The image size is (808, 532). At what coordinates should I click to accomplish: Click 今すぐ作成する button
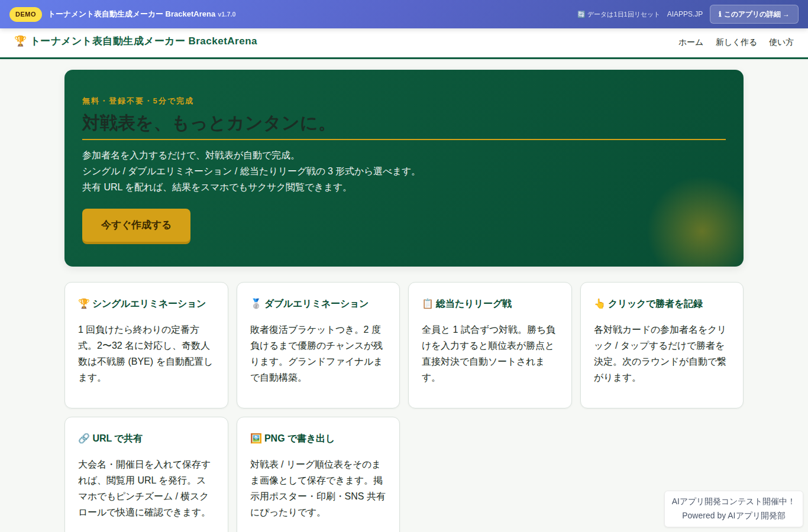click(x=136, y=225)
